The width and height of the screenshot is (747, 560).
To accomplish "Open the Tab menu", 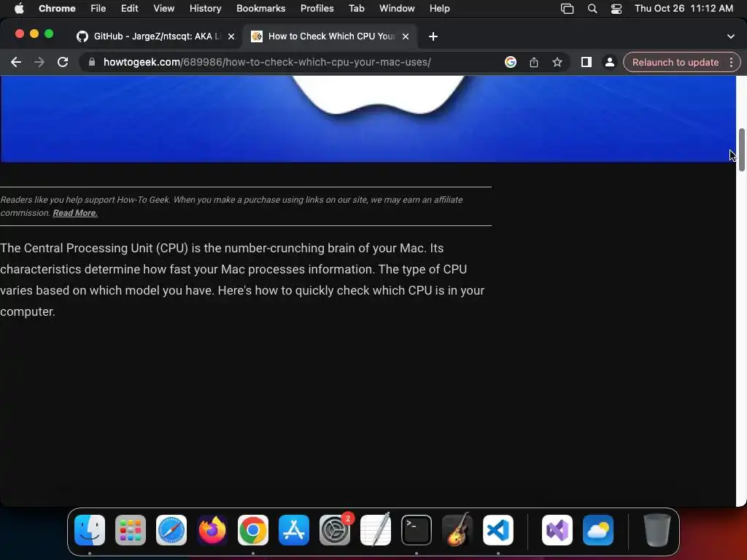I will (x=356, y=8).
